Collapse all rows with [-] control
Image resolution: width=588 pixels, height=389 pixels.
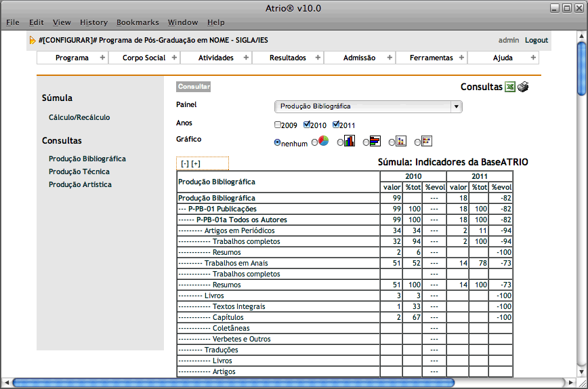point(185,163)
